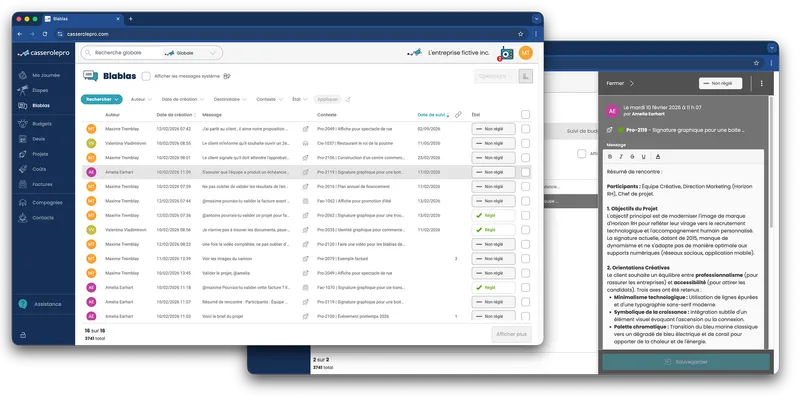Viewport: 800px width, 401px height.
Task: Change Non réglé state in message panel header
Action: pyautogui.click(x=720, y=83)
